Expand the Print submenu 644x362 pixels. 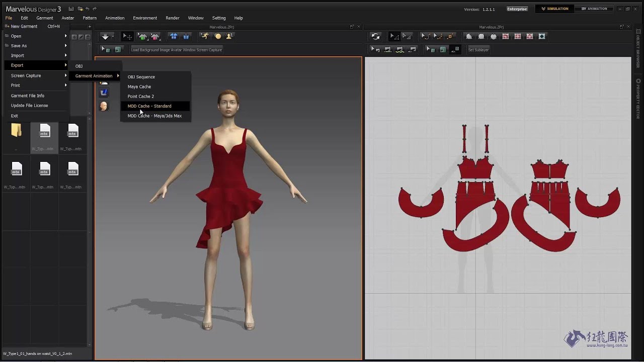pyautogui.click(x=36, y=85)
